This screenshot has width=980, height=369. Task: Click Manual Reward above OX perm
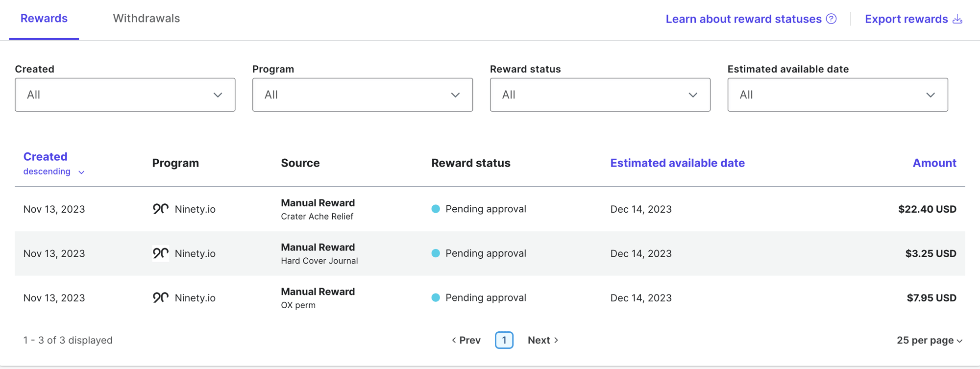tap(318, 292)
